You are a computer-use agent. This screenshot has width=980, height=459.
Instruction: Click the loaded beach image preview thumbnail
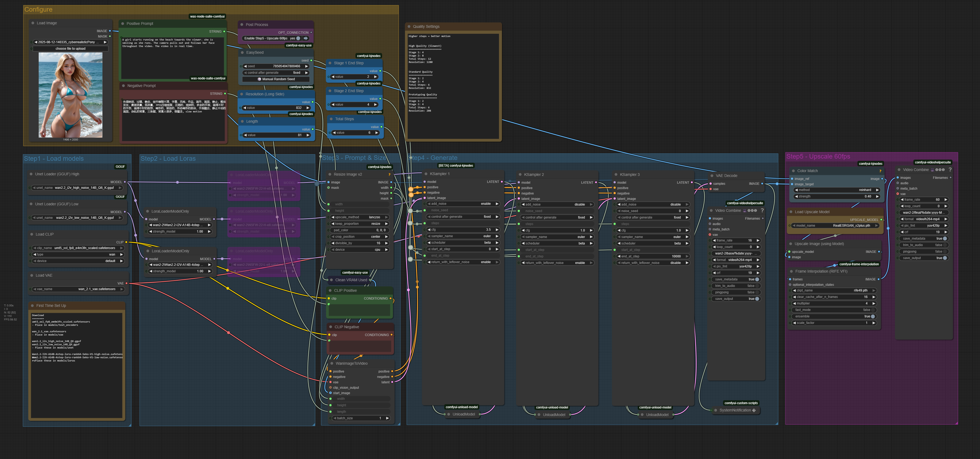tap(71, 95)
